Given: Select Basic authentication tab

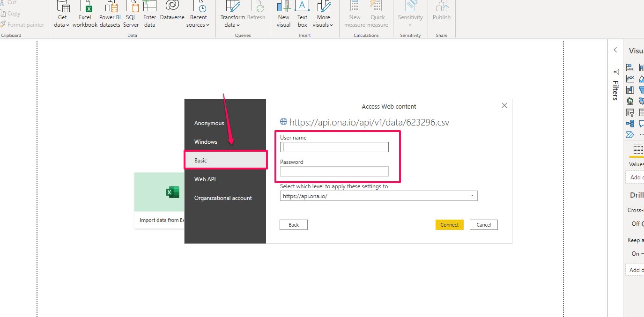Looking at the screenshot, I should [225, 160].
